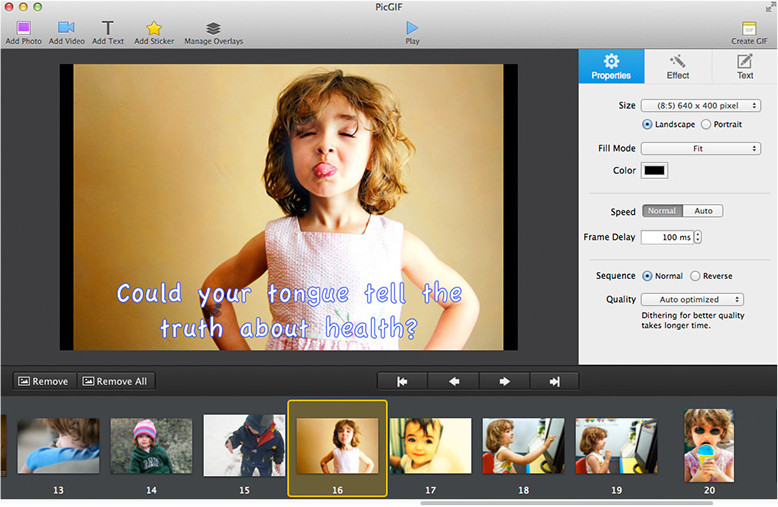Viewport: 778px width, 507px height.
Task: Select Reverse sequence
Action: coord(695,276)
